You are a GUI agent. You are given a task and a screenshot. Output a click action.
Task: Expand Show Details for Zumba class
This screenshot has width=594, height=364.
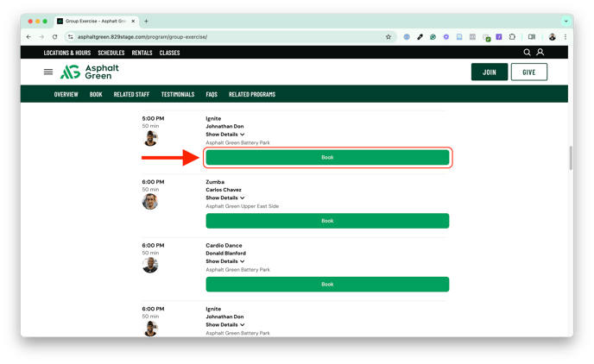[x=225, y=198]
